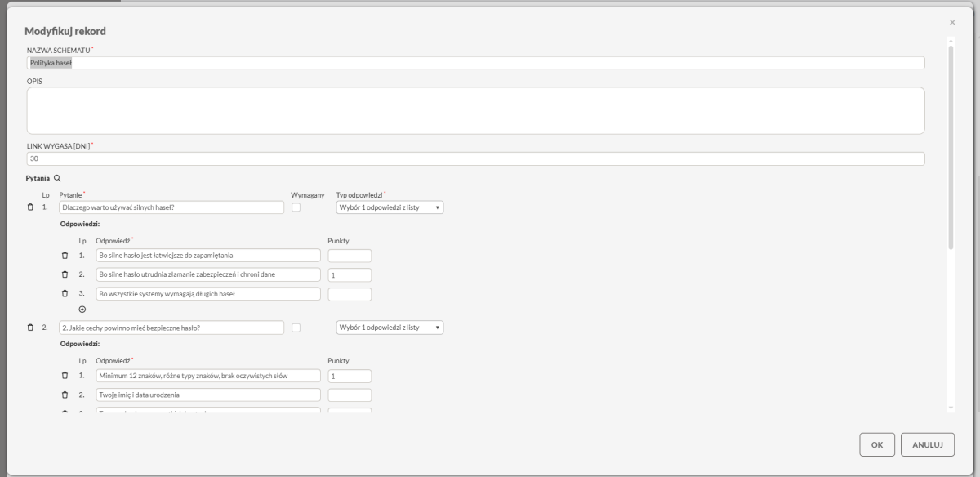Open Typ odpowiedzi dropdown for question 1
Screen dimensions: 980x477
pos(390,207)
